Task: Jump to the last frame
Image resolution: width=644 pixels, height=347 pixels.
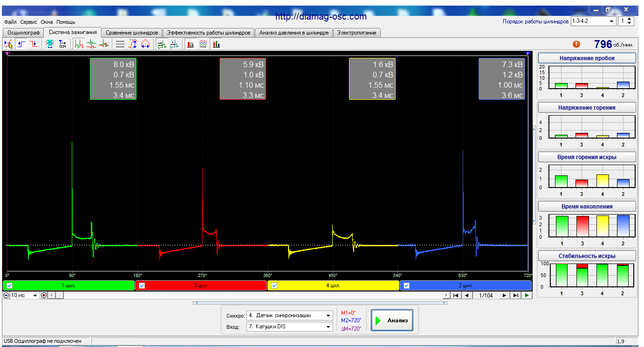Action: coord(515,295)
